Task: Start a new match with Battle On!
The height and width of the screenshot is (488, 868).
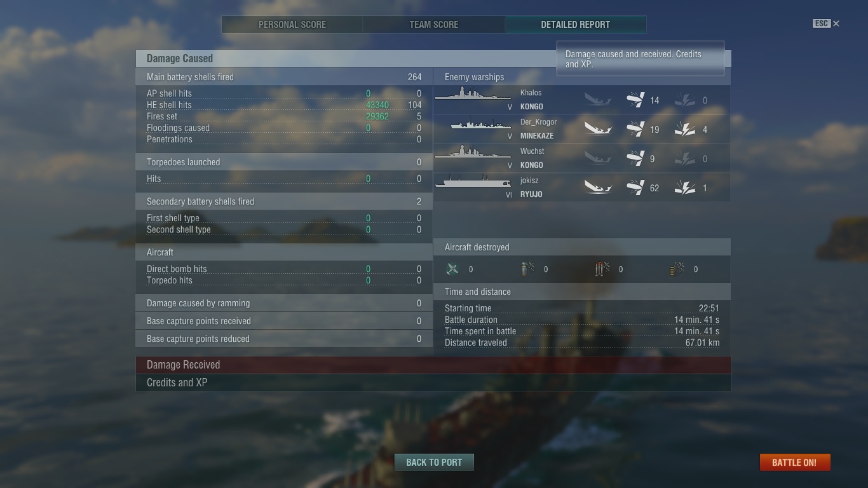Action: click(x=794, y=462)
